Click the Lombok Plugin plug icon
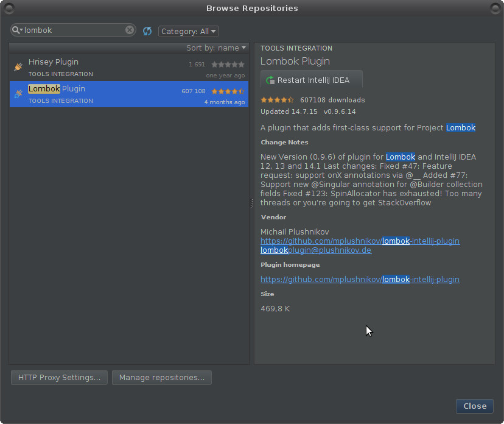 click(x=17, y=94)
